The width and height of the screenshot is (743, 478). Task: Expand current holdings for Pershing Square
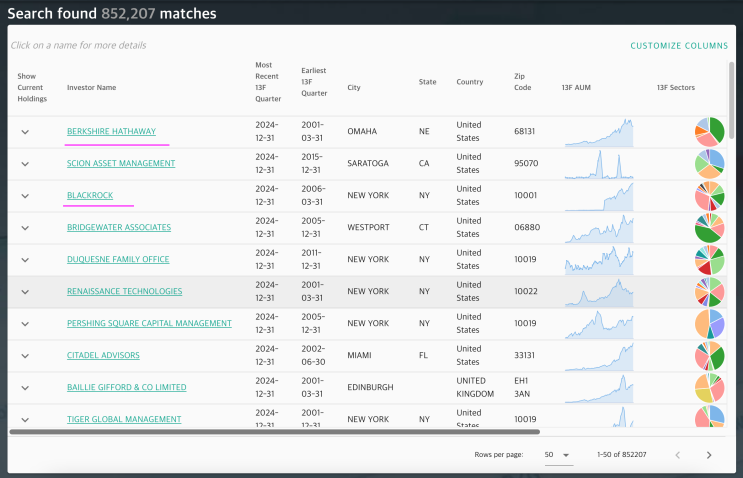pos(25,324)
